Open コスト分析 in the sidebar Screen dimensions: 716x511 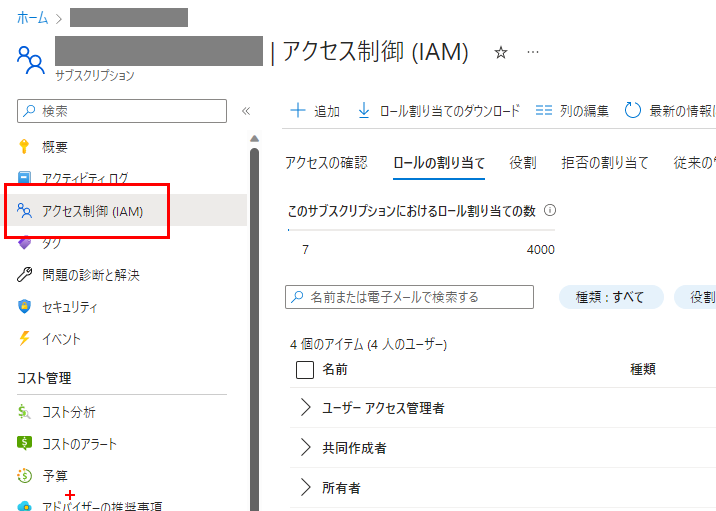click(69, 412)
